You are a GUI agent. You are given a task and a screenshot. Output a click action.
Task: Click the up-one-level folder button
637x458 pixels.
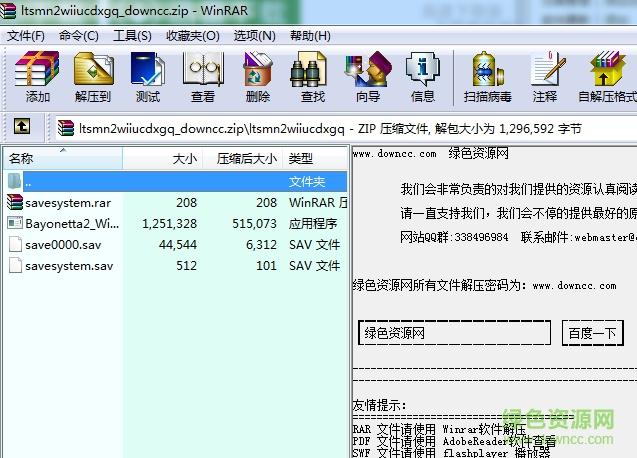[x=22, y=127]
